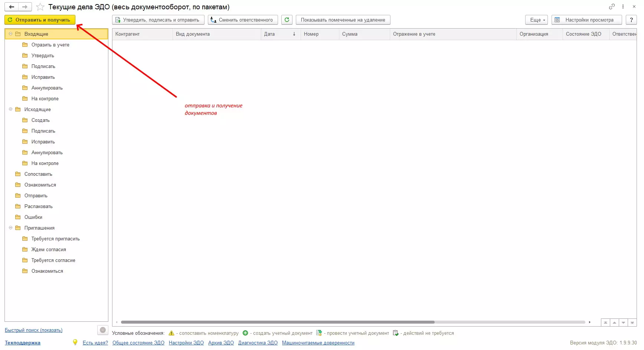
Task: Open the Еще dropdown menu
Action: (x=536, y=20)
